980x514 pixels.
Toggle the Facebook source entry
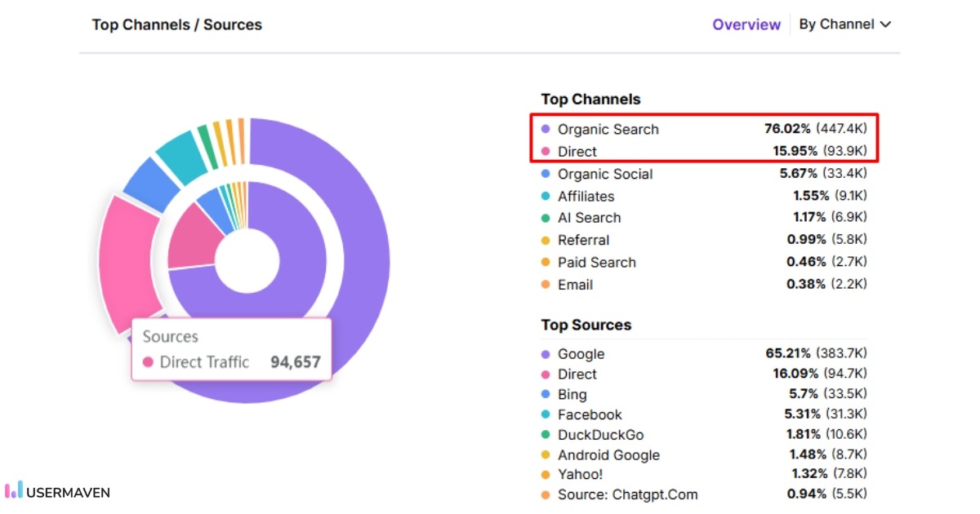[590, 414]
